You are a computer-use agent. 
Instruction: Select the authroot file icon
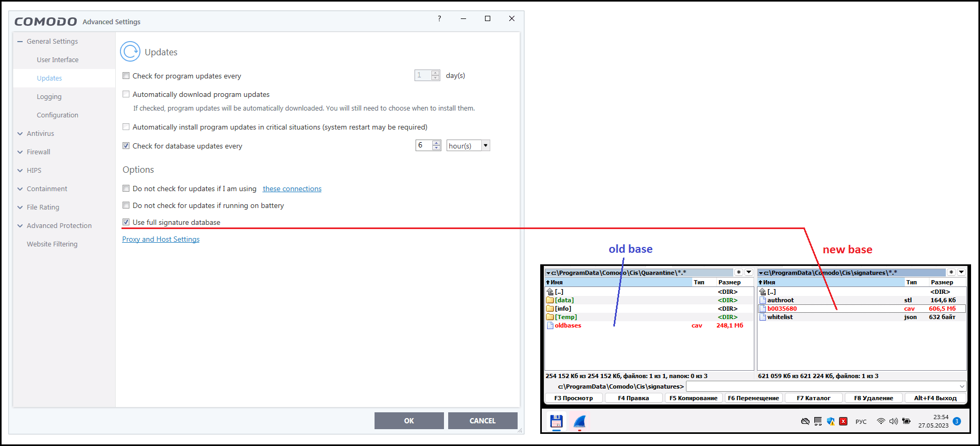pyautogui.click(x=763, y=300)
